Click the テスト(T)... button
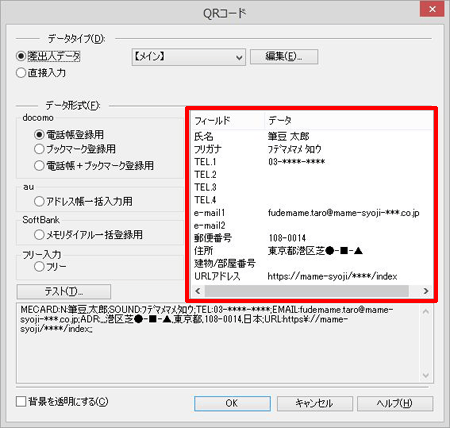The image size is (470, 428). click(64, 292)
